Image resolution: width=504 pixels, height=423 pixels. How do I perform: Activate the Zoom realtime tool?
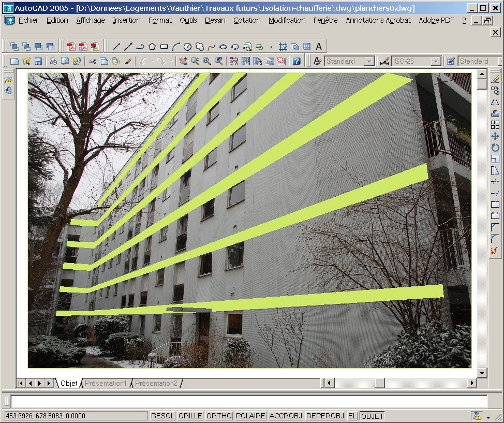tap(195, 61)
